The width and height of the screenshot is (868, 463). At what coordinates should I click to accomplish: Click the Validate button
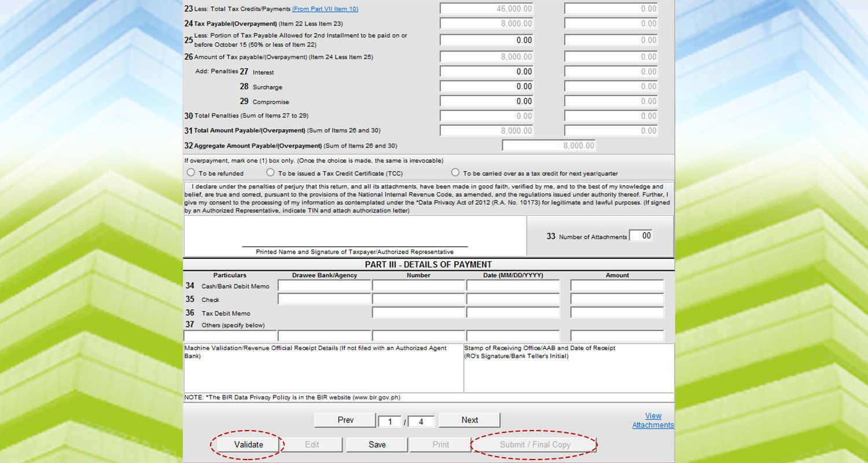click(249, 444)
